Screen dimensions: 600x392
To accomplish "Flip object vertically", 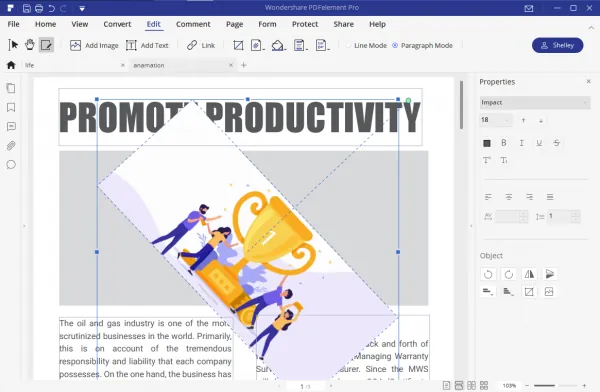I will pyautogui.click(x=550, y=274).
